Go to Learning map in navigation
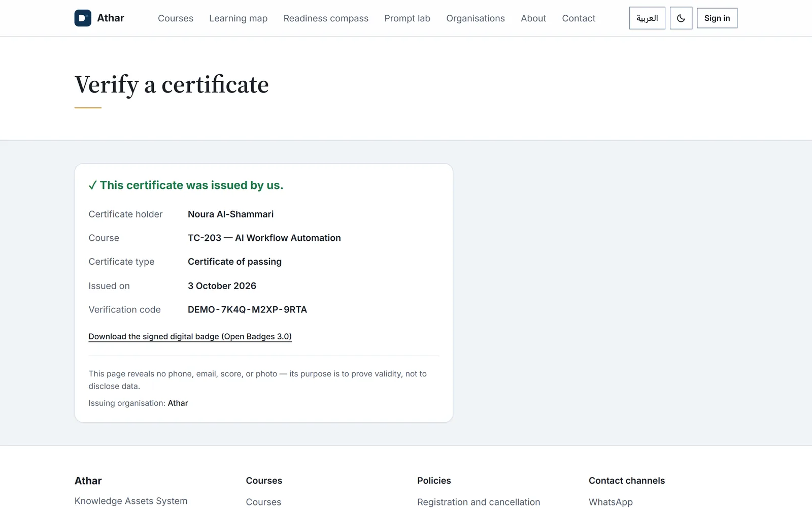Screen dimensions: 812x508 pyautogui.click(x=239, y=18)
